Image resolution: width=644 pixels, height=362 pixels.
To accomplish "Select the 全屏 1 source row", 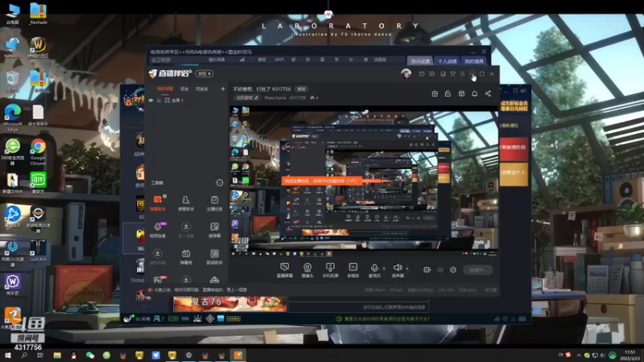I will [x=186, y=100].
